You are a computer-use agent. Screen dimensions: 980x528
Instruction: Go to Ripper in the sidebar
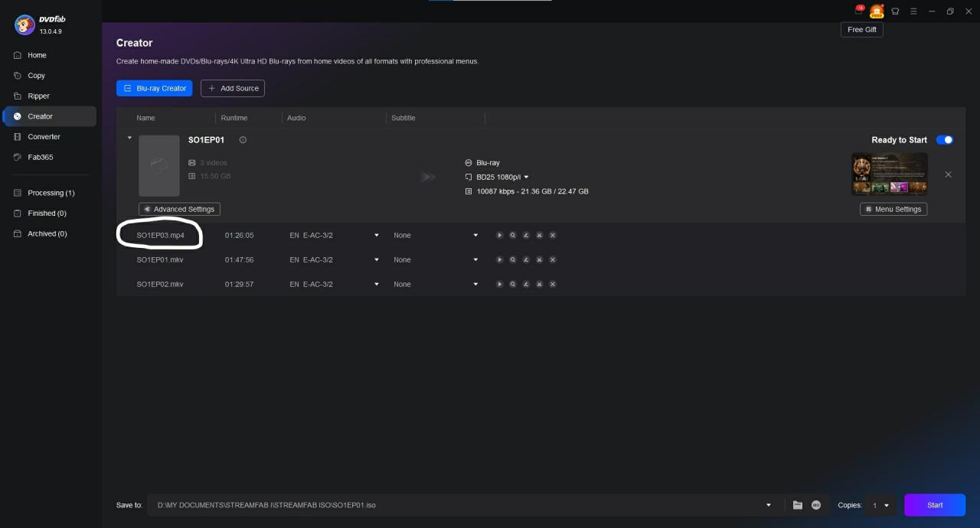coord(38,96)
